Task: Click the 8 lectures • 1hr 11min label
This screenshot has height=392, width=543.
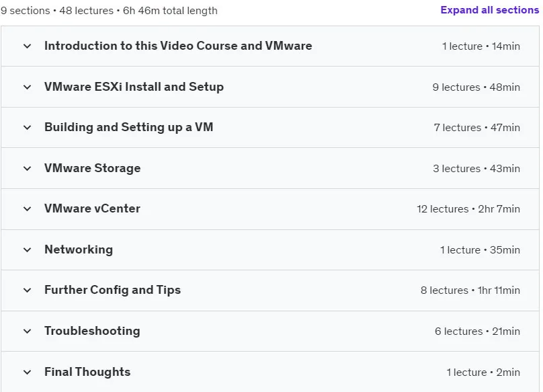Action: [470, 290]
